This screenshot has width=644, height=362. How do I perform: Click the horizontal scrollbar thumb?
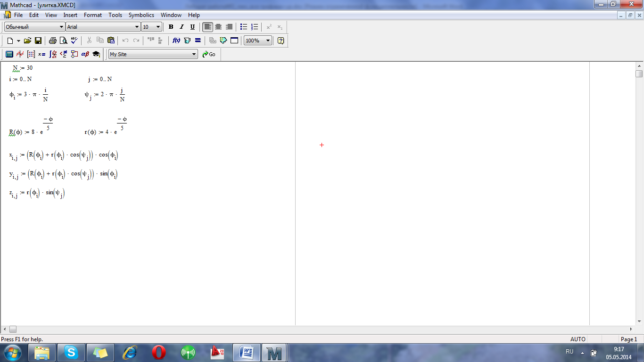13,329
